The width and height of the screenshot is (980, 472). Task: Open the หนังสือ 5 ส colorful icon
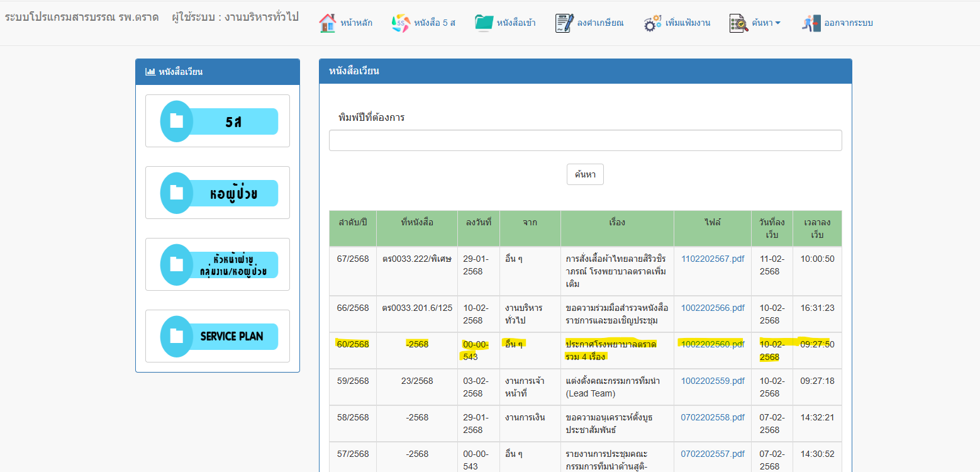point(401,23)
